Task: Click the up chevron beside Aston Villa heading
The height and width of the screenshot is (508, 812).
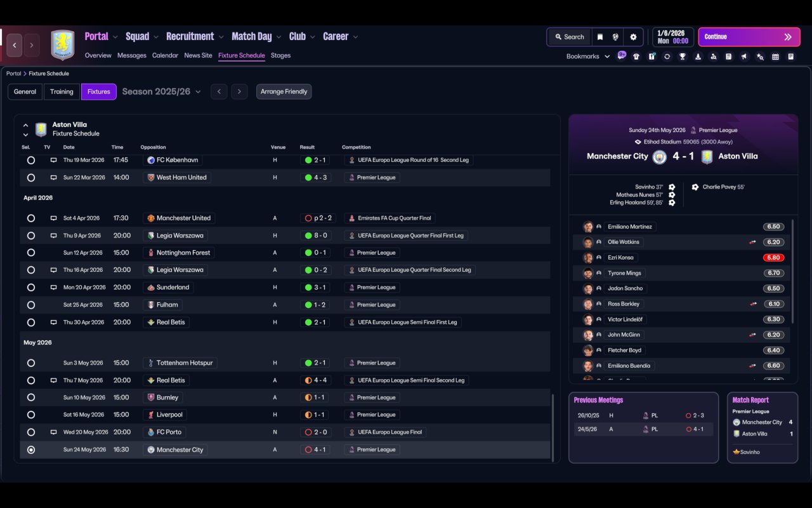Action: pos(25,126)
